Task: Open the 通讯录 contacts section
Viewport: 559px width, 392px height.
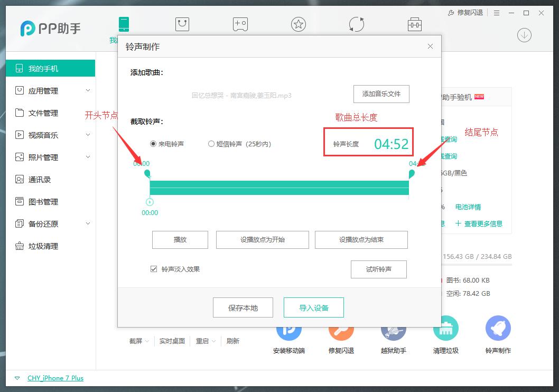Action: click(40, 179)
